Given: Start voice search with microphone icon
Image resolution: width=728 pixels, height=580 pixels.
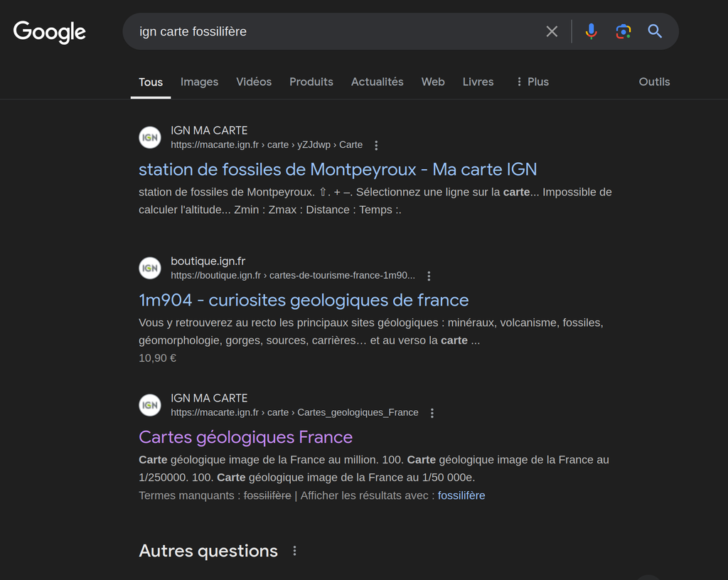Looking at the screenshot, I should coord(591,31).
